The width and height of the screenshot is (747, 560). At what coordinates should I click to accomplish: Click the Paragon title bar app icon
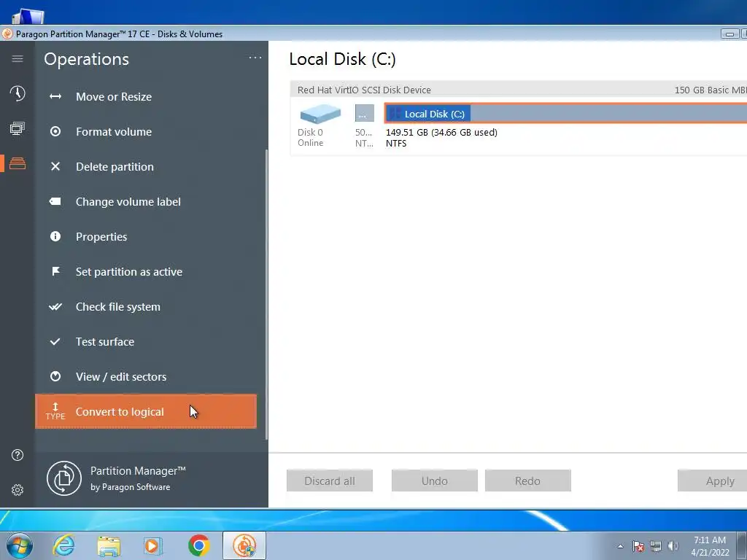click(x=7, y=34)
